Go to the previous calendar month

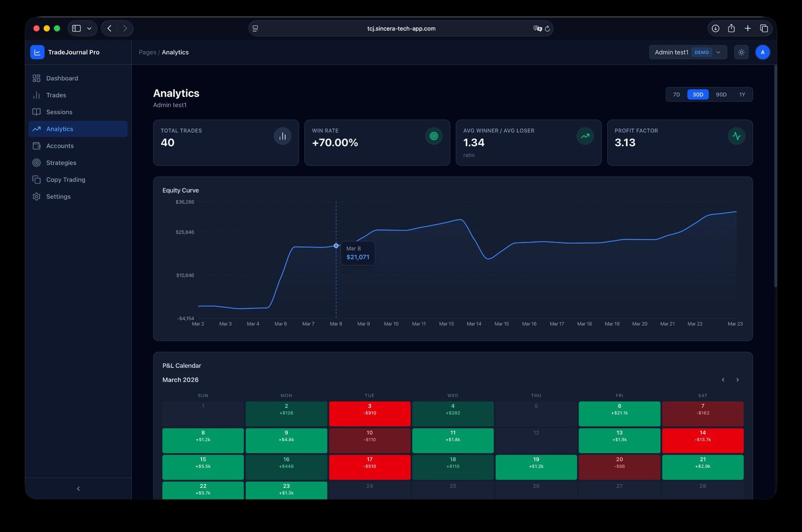click(x=723, y=380)
